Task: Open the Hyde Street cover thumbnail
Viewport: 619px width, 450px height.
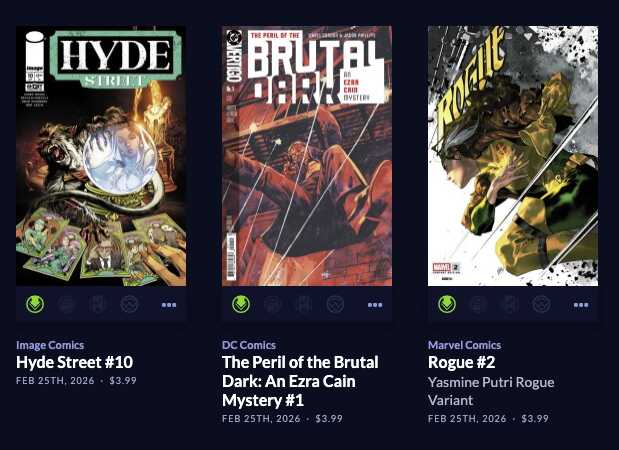Action: coord(101,156)
